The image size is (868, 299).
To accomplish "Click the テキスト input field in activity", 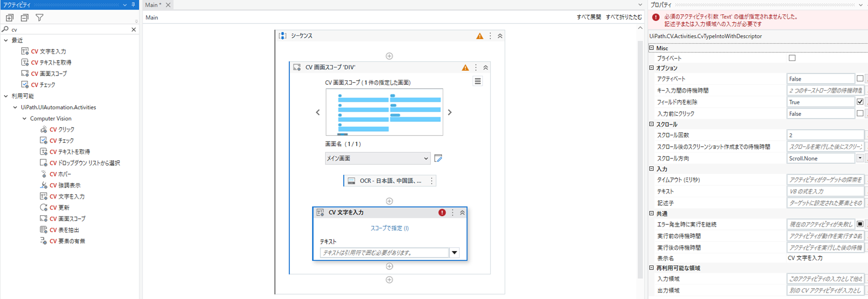I will click(x=385, y=253).
